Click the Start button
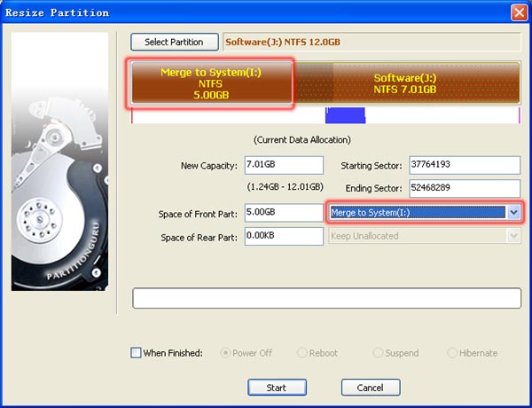532x408 pixels. pos(277,388)
